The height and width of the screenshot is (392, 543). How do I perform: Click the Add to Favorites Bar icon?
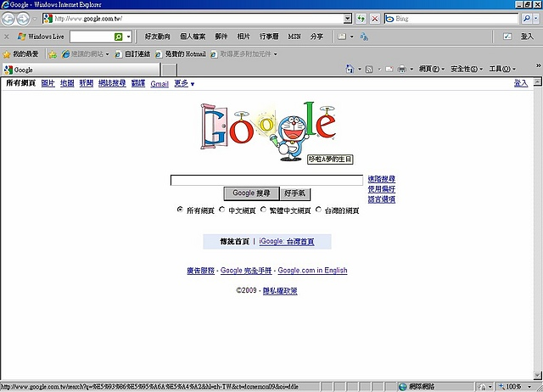53,54
